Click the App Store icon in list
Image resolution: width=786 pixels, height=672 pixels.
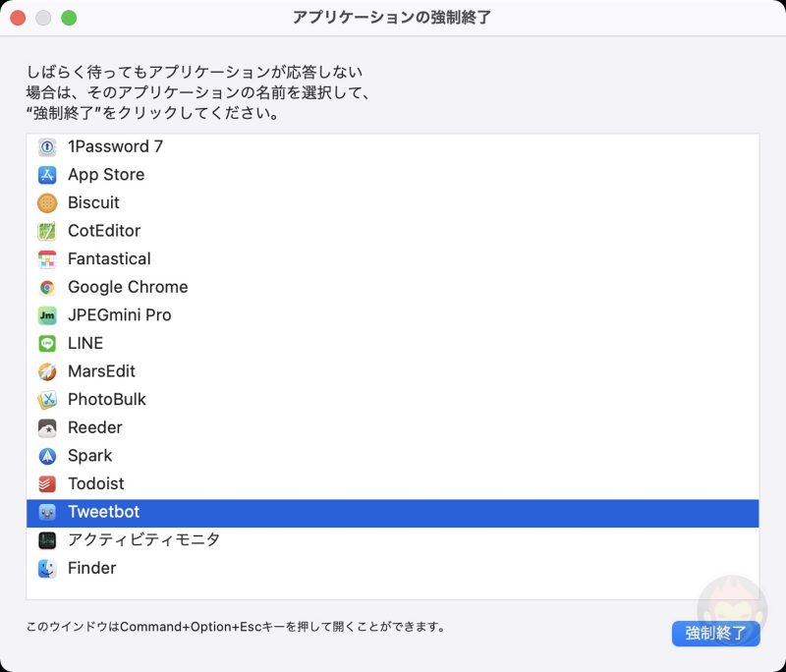(x=47, y=175)
